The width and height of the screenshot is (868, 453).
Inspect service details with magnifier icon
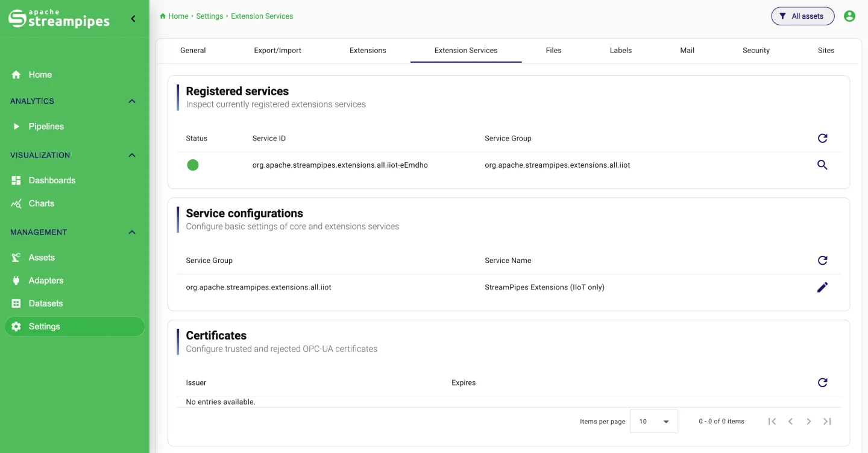click(822, 165)
